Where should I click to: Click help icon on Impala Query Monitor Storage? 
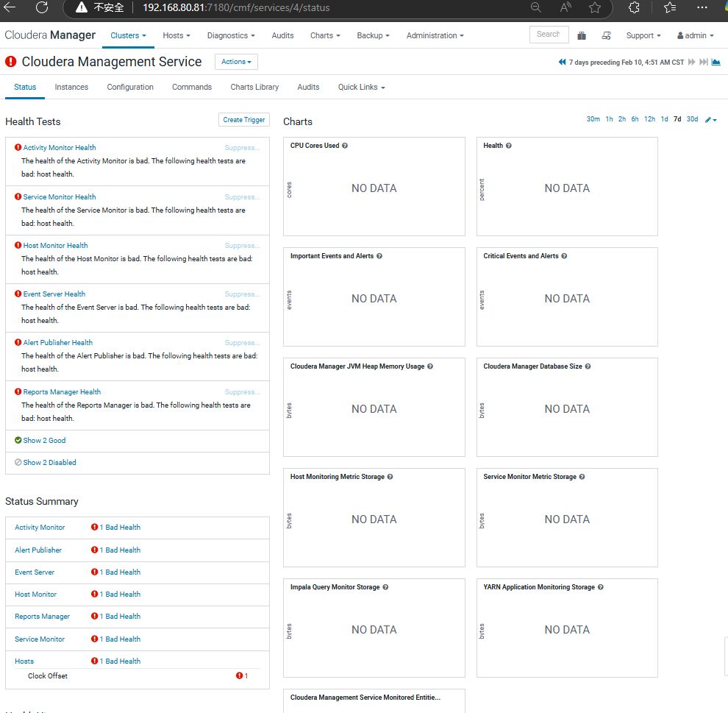coord(385,587)
